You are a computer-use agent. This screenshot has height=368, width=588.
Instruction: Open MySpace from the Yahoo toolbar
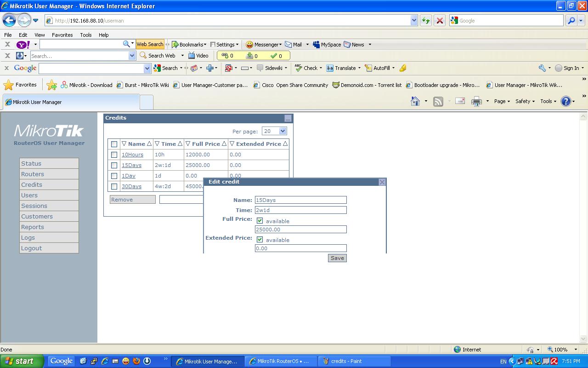tap(327, 45)
